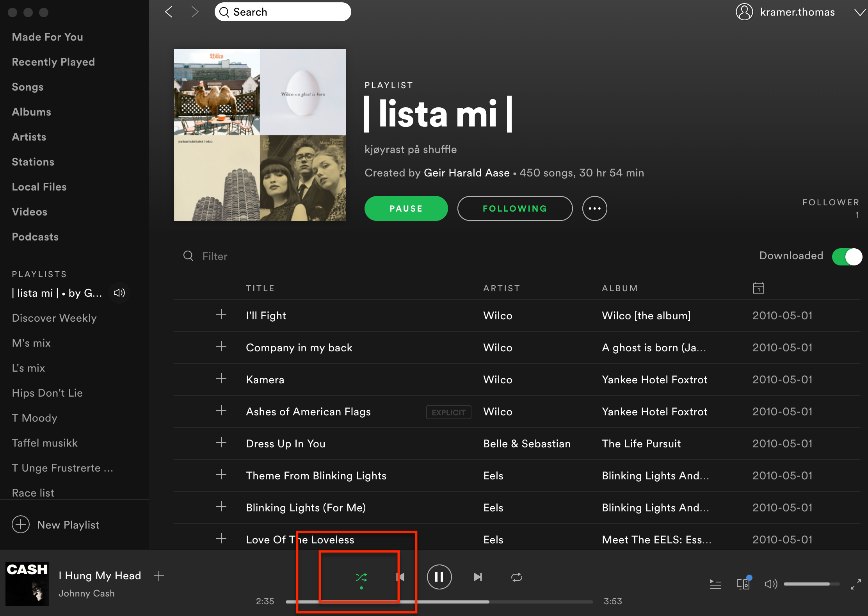868x616 pixels.
Task: Pause playback in the player bar
Action: pos(439,577)
